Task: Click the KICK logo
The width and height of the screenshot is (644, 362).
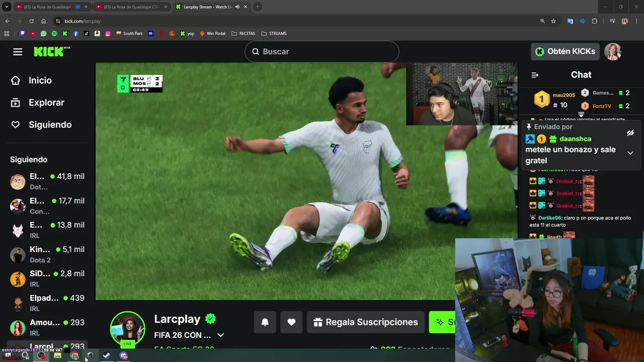Action: [52, 51]
